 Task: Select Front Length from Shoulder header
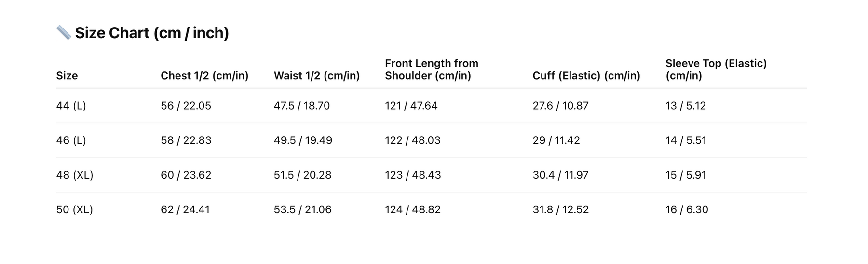431,69
